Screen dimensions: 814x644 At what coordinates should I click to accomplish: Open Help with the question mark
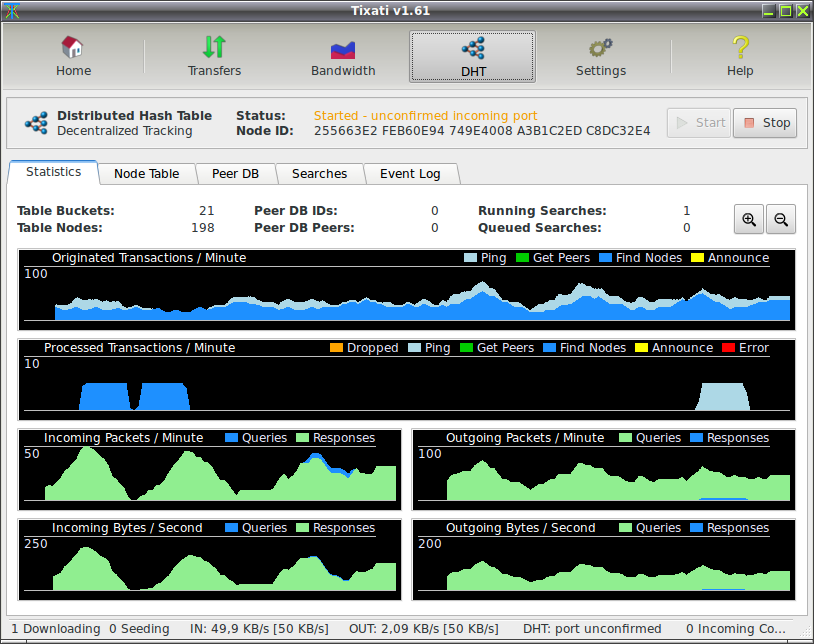(x=740, y=57)
